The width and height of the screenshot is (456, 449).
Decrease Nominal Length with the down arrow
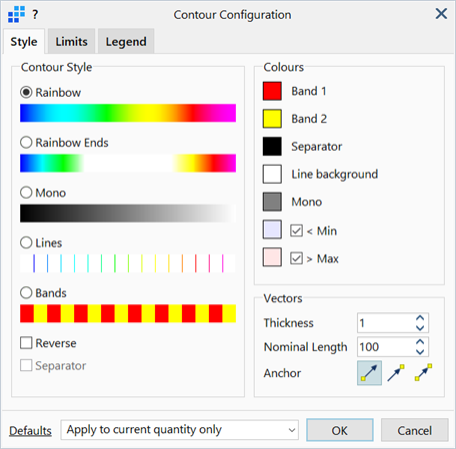[x=420, y=352]
